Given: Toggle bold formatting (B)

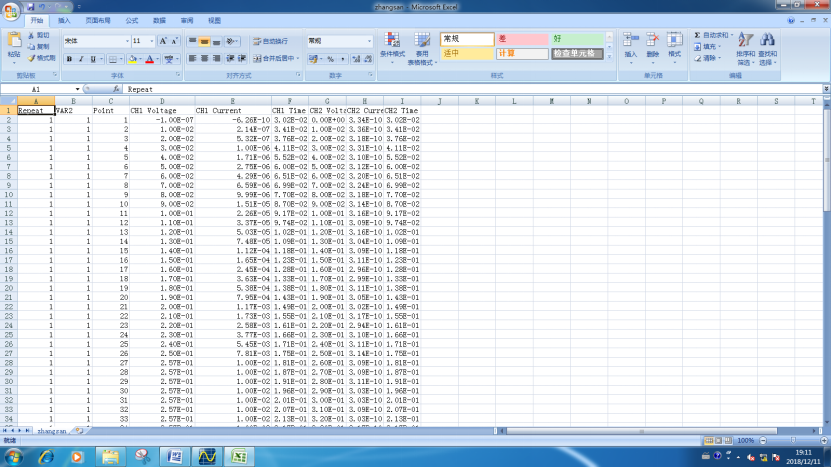Looking at the screenshot, I should tap(69, 59).
